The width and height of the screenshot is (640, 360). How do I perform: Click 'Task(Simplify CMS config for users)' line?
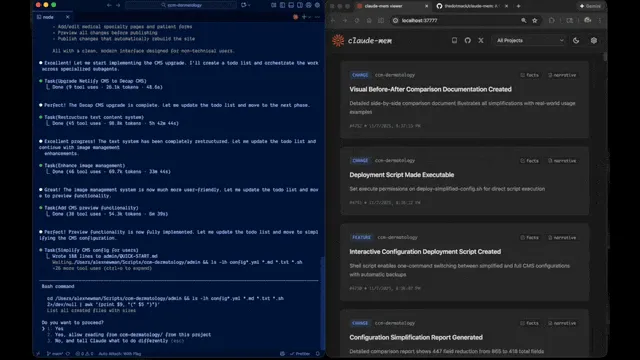(x=91, y=250)
